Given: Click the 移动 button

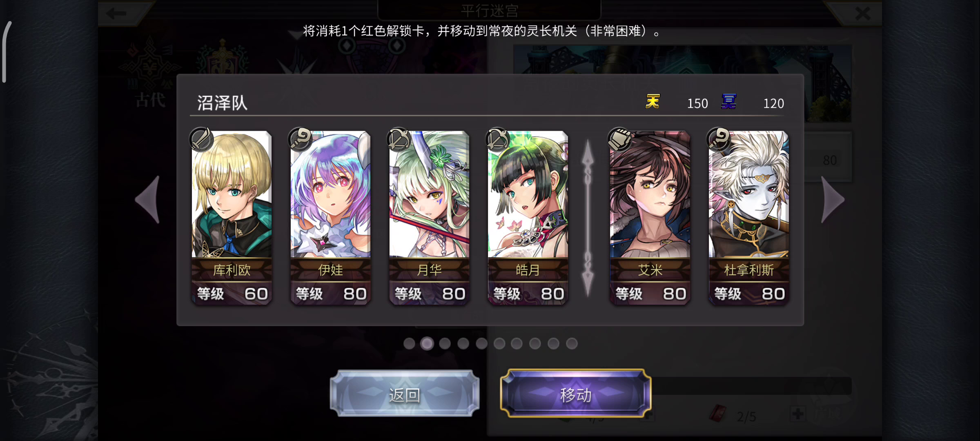Looking at the screenshot, I should [x=576, y=394].
